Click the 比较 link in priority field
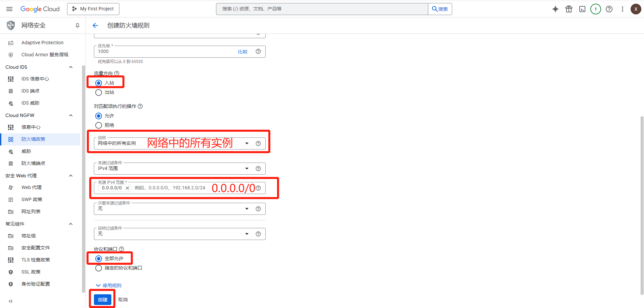Viewport: 644px width, 308px height. pyautogui.click(x=243, y=52)
